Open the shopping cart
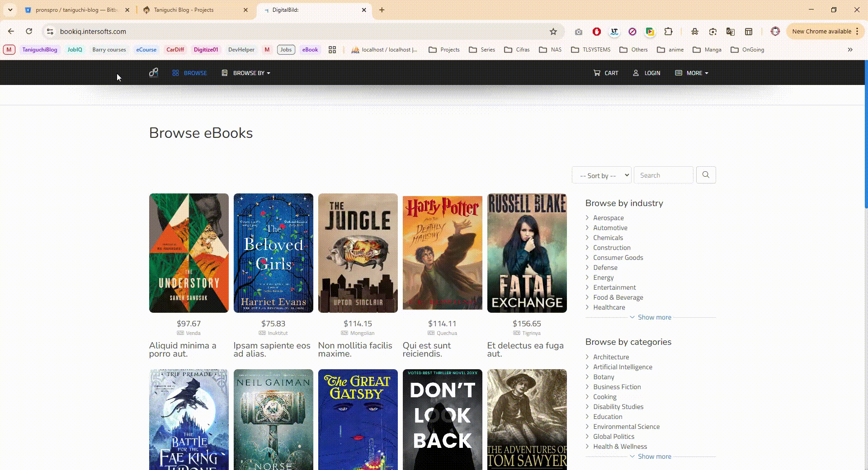868x470 pixels. [x=606, y=73]
